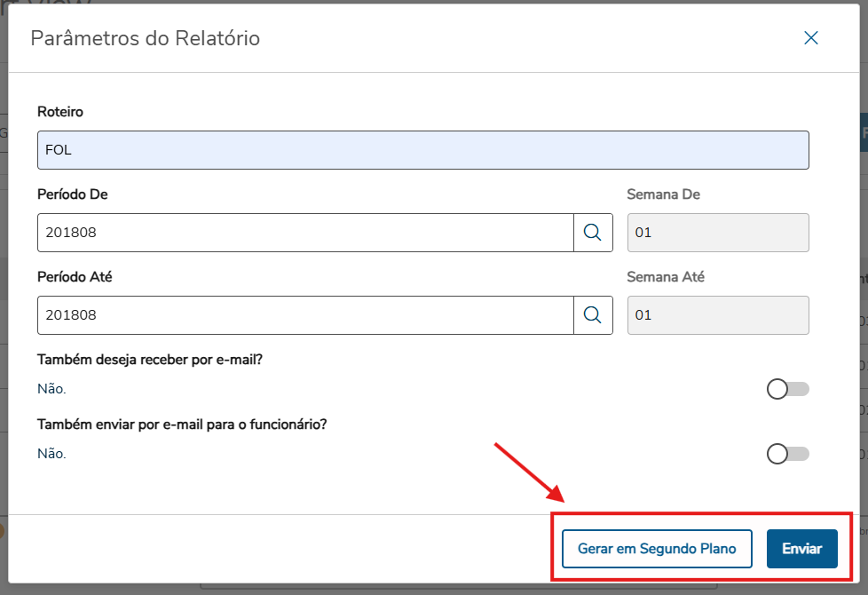Click the 'Também enviar por e-mail para o funcionário?' label

click(182, 424)
